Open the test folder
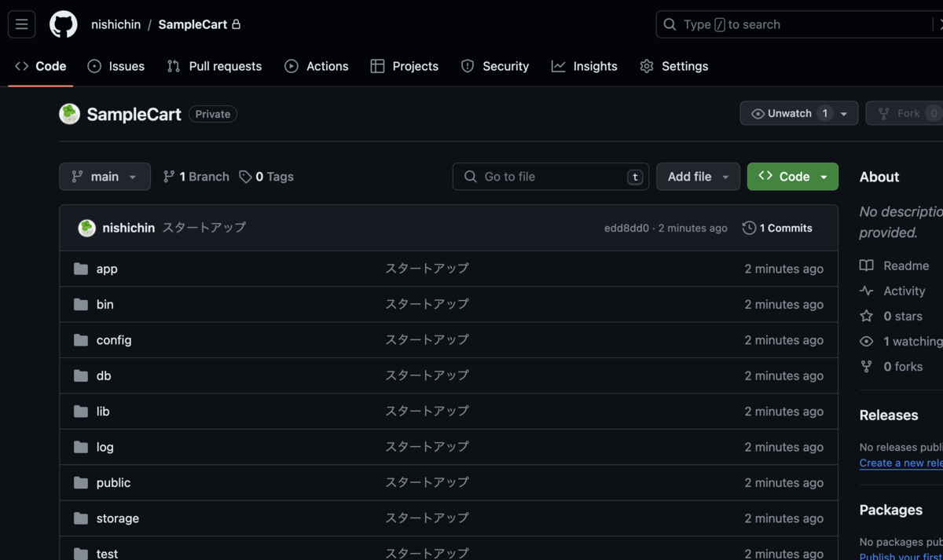This screenshot has width=943, height=560. click(107, 553)
